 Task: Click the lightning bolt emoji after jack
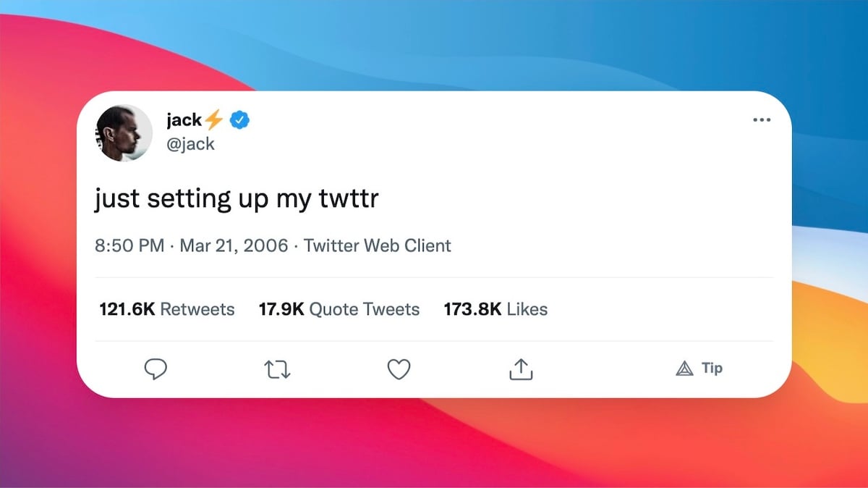[215, 119]
